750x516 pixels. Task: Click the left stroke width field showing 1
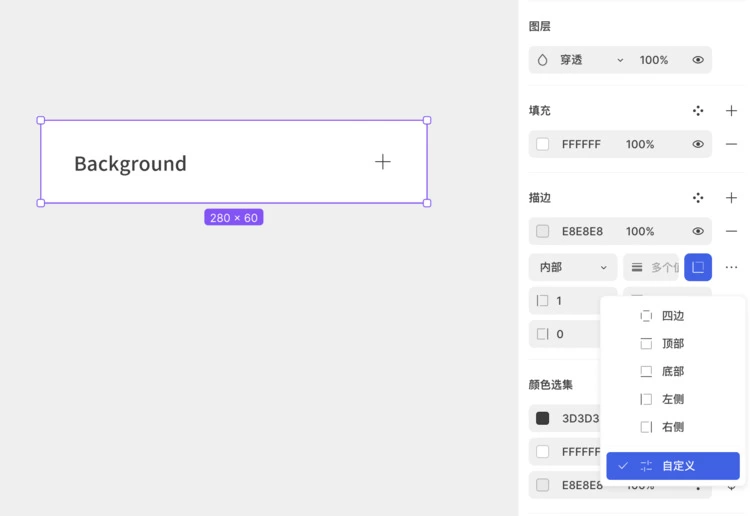click(x=572, y=301)
